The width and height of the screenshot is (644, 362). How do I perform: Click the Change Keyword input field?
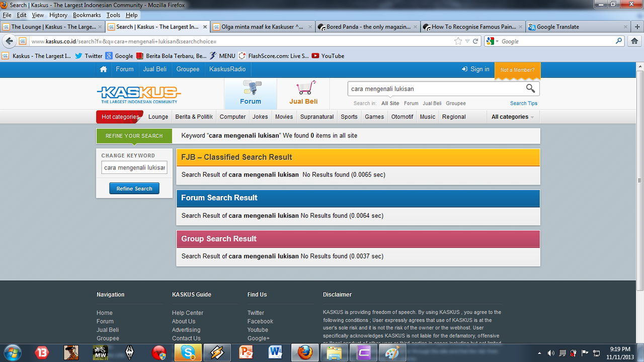(x=134, y=167)
